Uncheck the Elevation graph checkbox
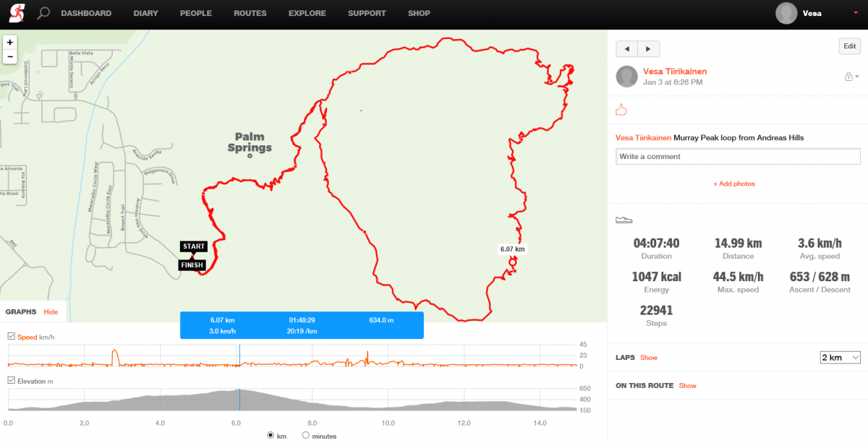Viewport: 868px width, 443px height. tap(11, 381)
